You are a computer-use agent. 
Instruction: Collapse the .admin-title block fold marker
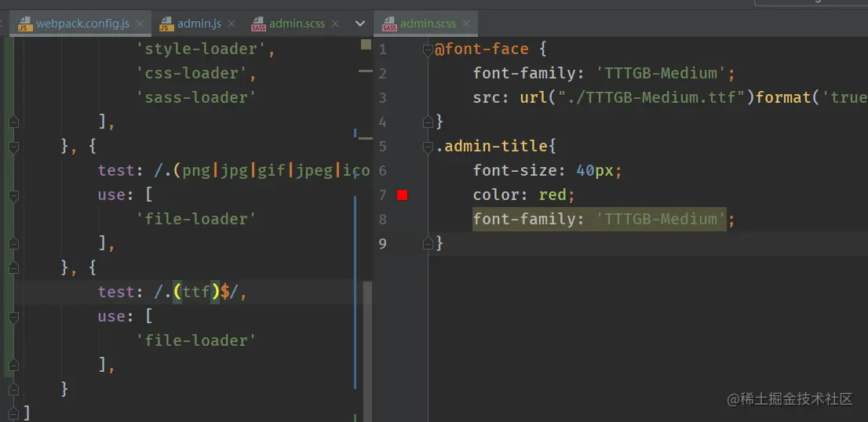tap(428, 147)
